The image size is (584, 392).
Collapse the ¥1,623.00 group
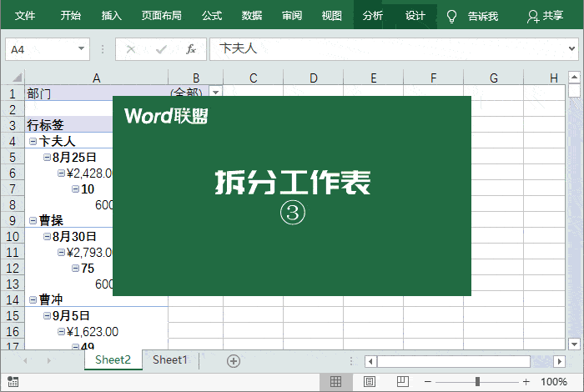[x=62, y=331]
